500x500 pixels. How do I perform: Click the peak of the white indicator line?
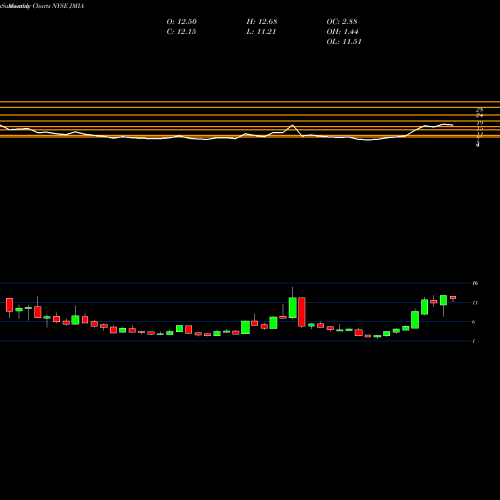[x=293, y=125]
